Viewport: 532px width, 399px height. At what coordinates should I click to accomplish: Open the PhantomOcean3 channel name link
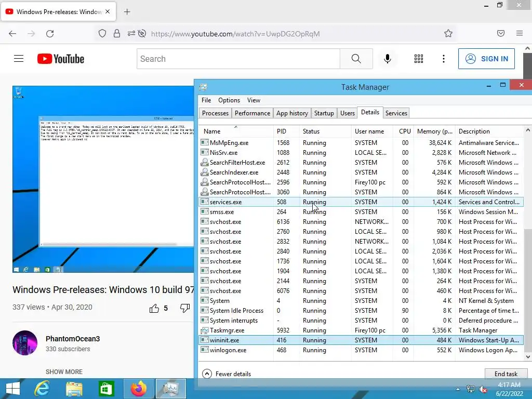tap(73, 339)
